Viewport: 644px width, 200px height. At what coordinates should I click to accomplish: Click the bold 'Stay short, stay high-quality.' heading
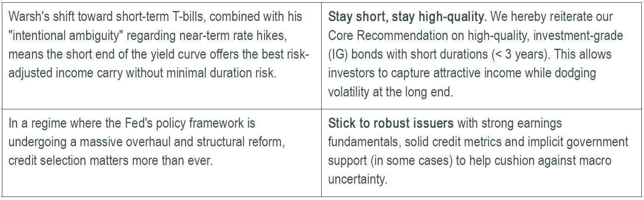tap(407, 17)
